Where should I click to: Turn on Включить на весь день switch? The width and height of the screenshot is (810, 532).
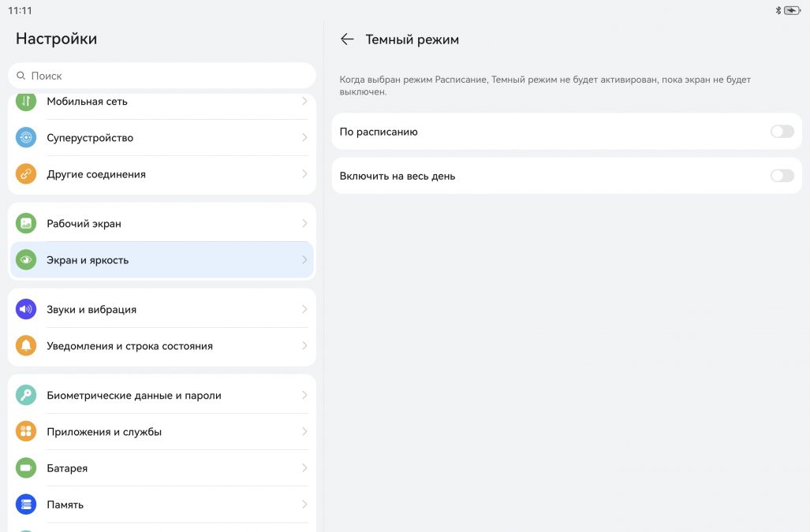782,176
